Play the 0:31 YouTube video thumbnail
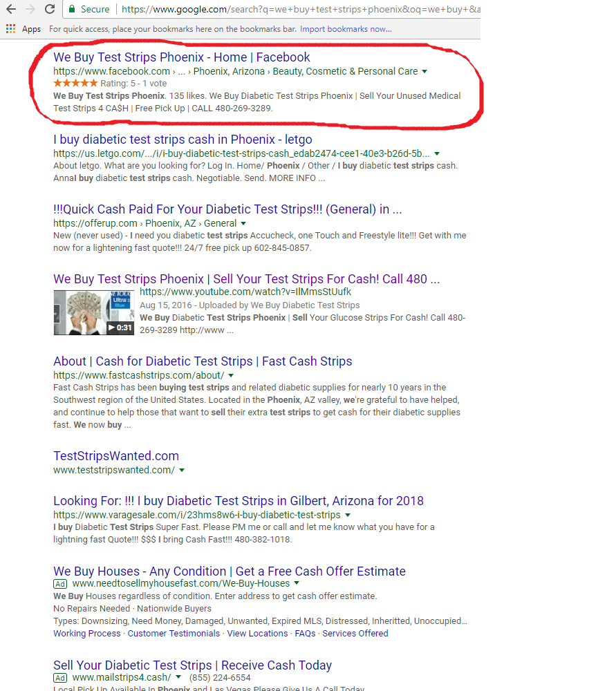Image resolution: width=616 pixels, height=691 pixels. pyautogui.click(x=94, y=312)
